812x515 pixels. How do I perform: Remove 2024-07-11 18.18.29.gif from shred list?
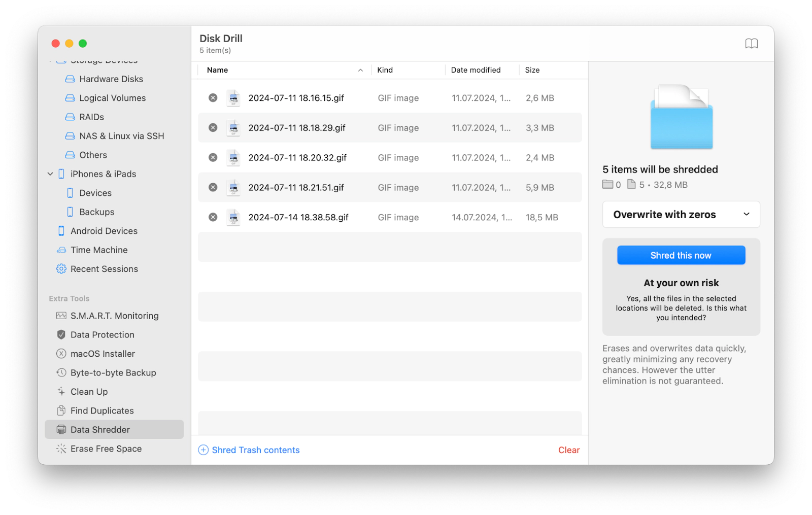click(213, 128)
